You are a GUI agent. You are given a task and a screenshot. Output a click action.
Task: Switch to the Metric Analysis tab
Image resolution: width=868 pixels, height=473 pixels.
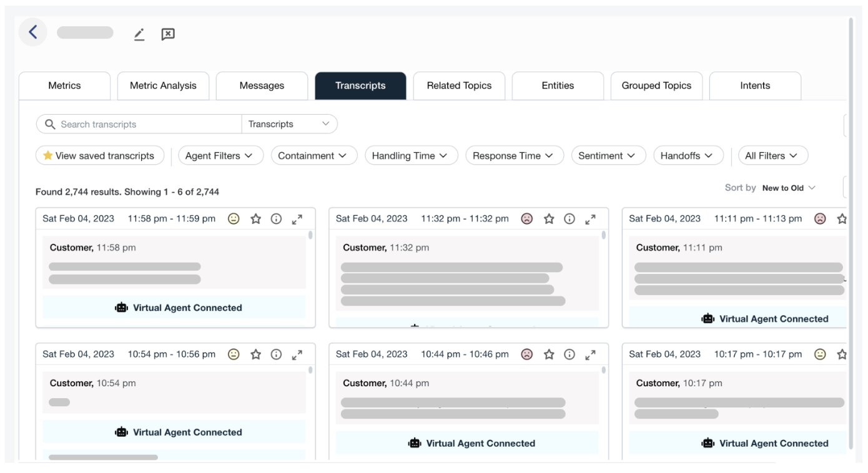(163, 85)
